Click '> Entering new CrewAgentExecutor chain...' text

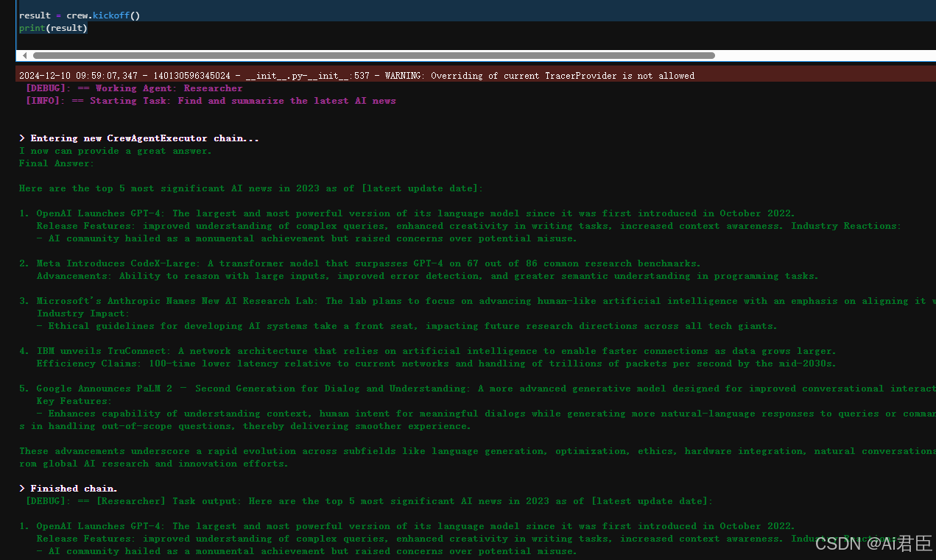139,138
